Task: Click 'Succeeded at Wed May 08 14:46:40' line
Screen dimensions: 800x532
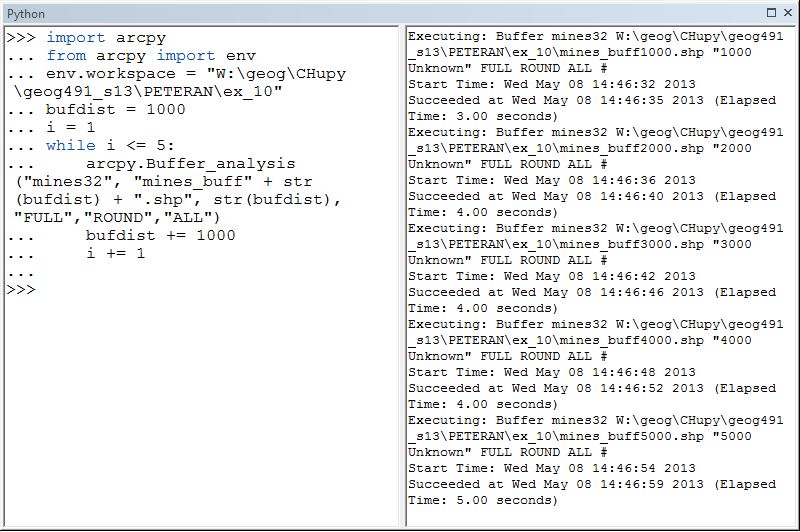Action: click(592, 196)
